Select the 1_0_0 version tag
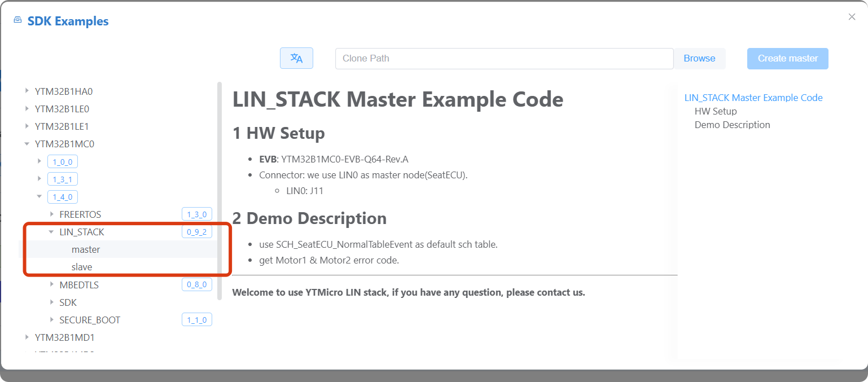This screenshot has width=868, height=382. [x=63, y=162]
